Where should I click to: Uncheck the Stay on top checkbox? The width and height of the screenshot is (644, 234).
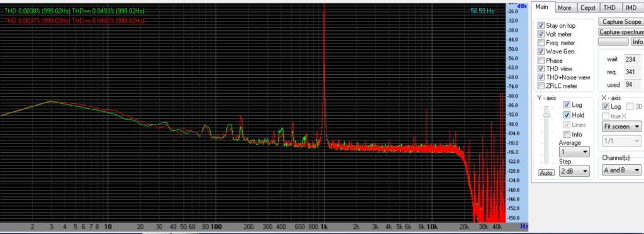click(541, 25)
